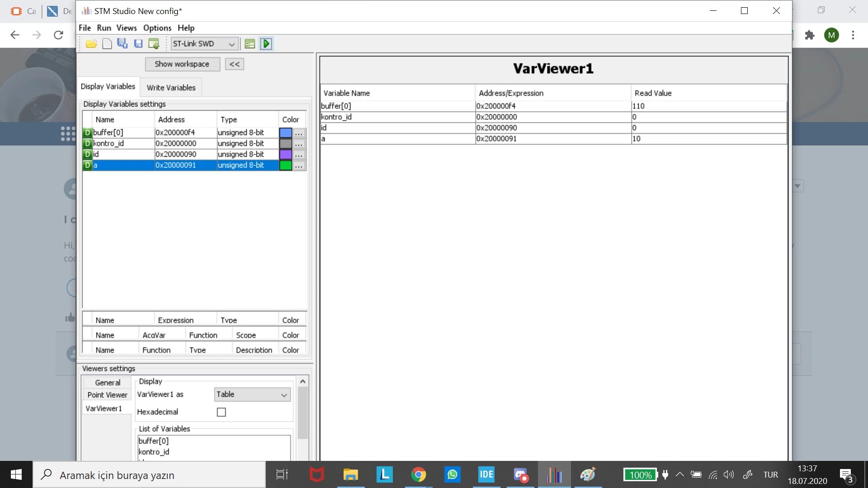Open the Run menu

(x=104, y=28)
